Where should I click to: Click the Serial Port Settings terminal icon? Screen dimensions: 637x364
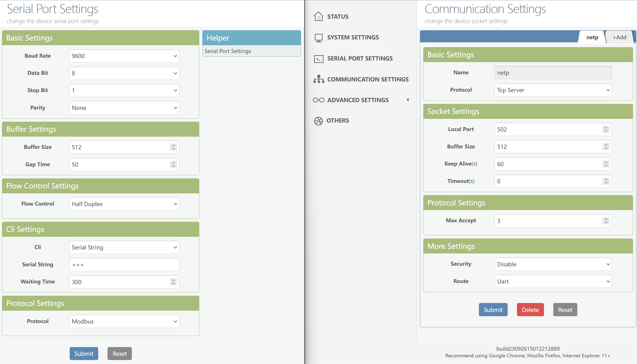click(318, 59)
